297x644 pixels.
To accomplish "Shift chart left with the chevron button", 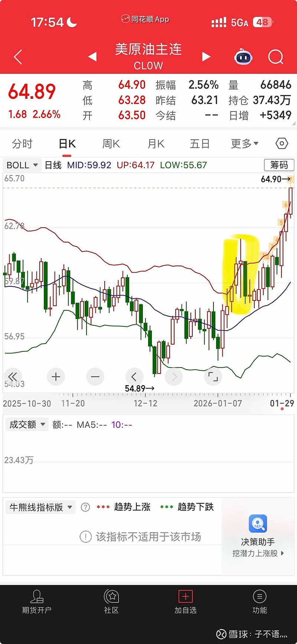I will click(134, 377).
